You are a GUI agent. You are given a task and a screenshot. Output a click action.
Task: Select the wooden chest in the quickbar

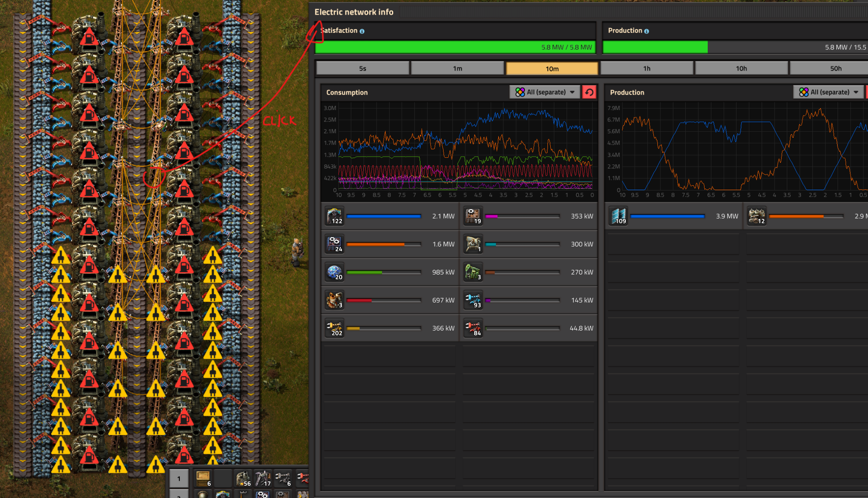pos(203,478)
